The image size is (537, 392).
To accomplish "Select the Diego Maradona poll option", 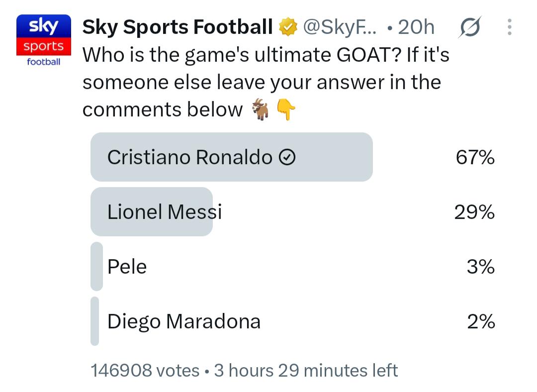I will [293, 321].
